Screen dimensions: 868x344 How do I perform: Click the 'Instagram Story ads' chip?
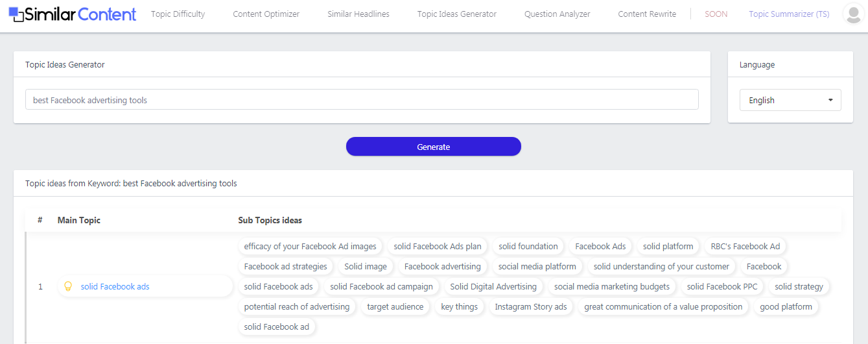(531, 306)
